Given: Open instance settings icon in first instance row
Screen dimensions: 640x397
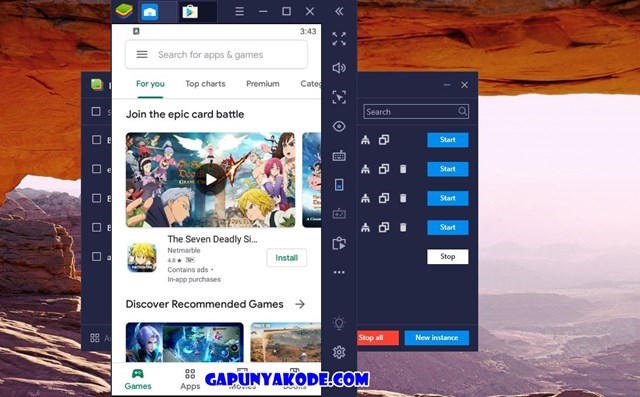Looking at the screenshot, I should [365, 140].
